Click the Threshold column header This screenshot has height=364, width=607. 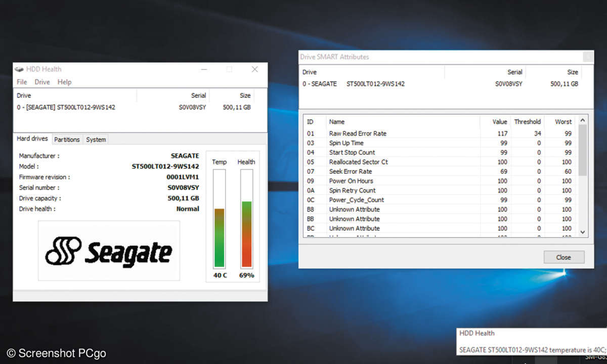tap(528, 122)
